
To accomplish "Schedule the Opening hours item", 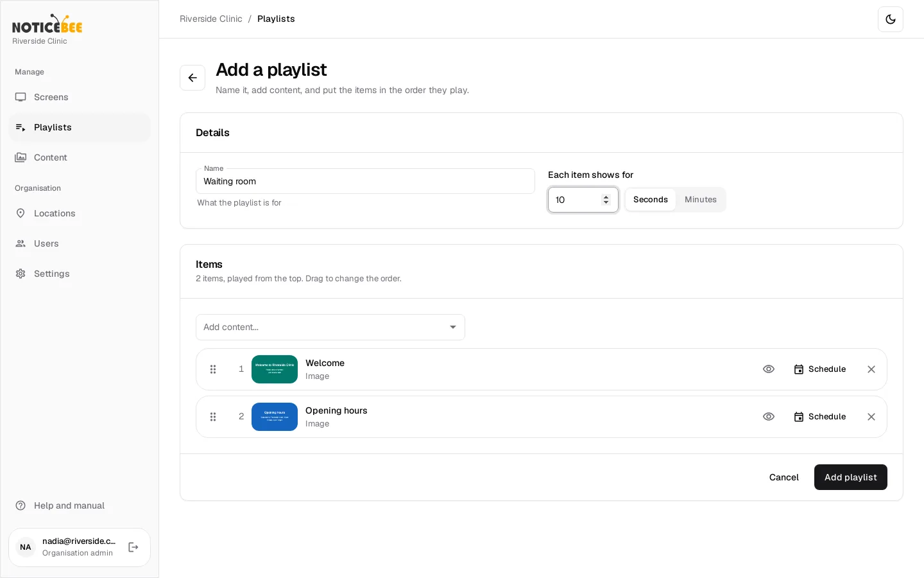I will pyautogui.click(x=820, y=417).
